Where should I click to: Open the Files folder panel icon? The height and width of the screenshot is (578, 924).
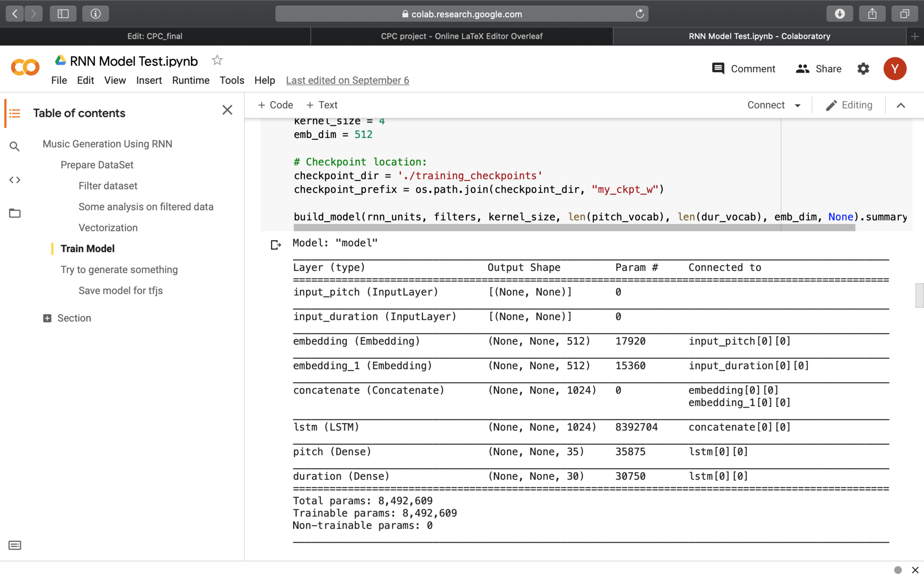tap(15, 213)
